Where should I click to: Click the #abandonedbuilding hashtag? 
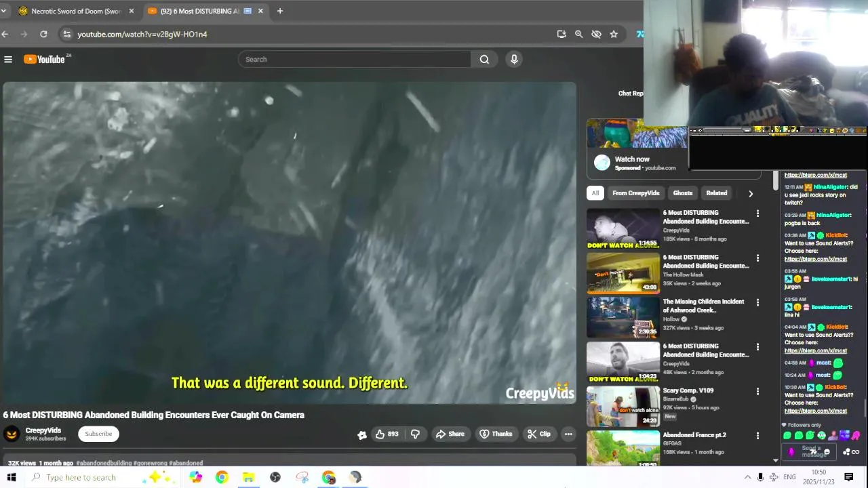point(104,464)
